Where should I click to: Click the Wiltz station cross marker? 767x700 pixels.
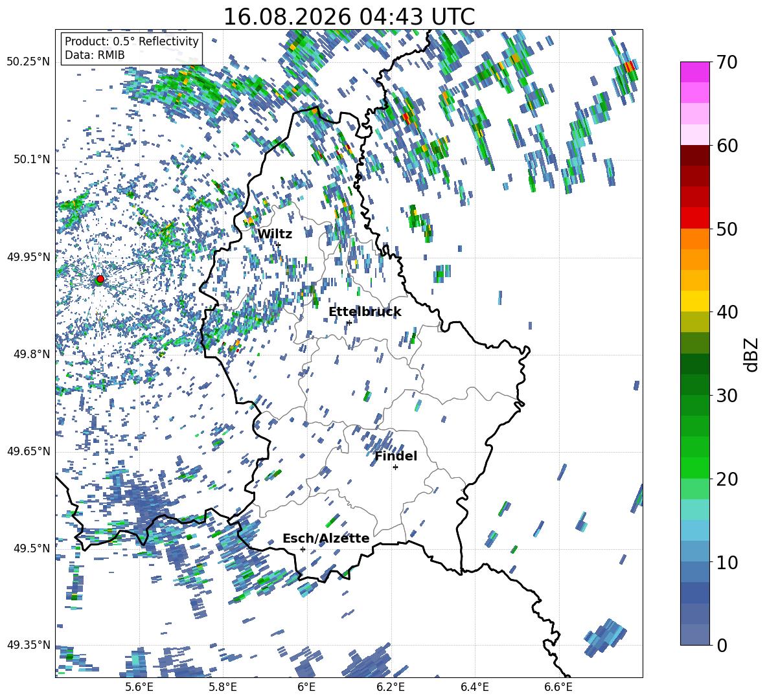[x=279, y=245]
